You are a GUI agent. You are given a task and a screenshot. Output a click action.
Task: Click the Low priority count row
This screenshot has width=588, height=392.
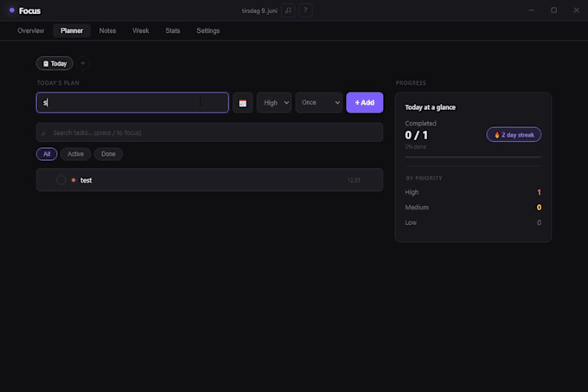pos(473,222)
